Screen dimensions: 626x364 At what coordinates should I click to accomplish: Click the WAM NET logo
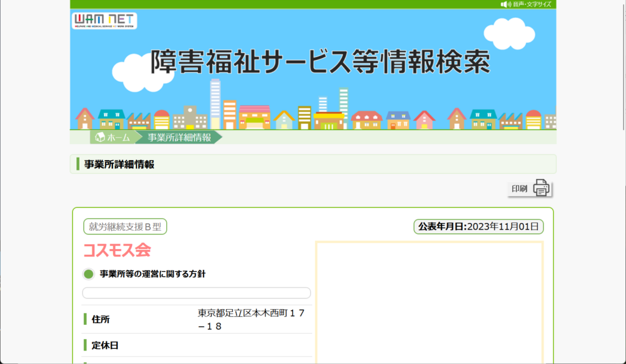point(105,21)
